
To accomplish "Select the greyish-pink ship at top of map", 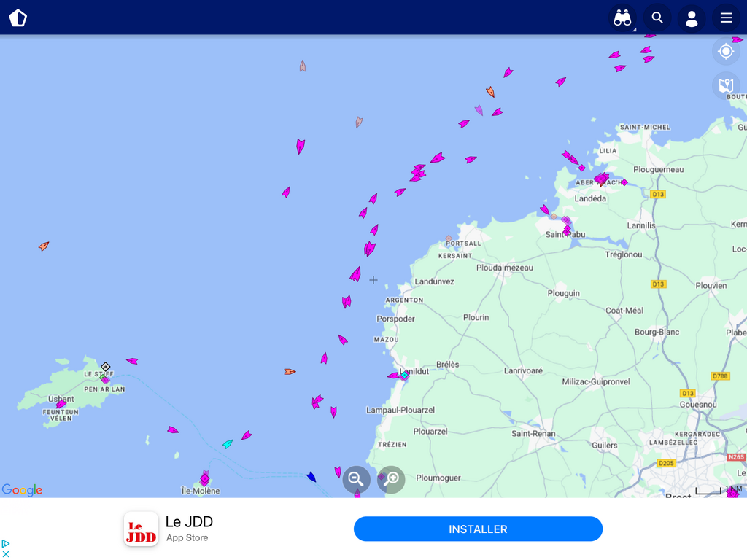I will click(x=303, y=66).
